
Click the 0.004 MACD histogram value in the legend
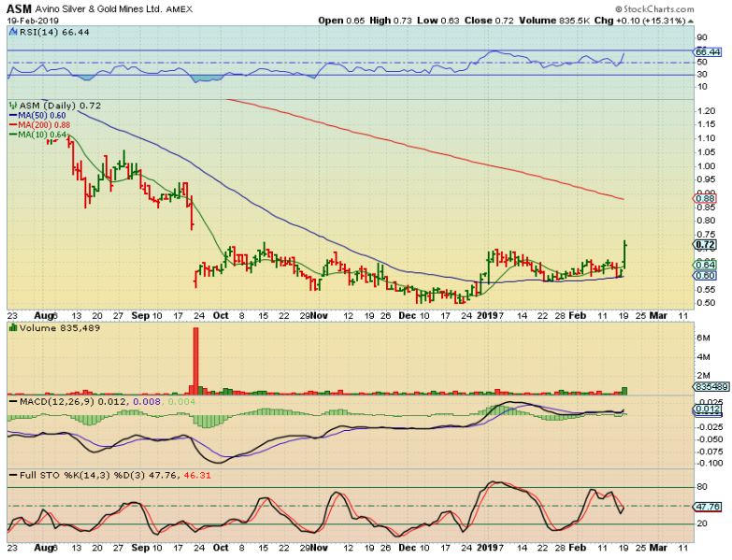point(181,402)
